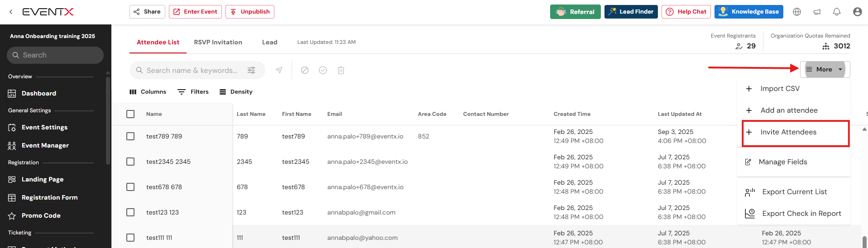Expand the More dropdown menu
This screenshot has width=868, height=248.
(825, 69)
